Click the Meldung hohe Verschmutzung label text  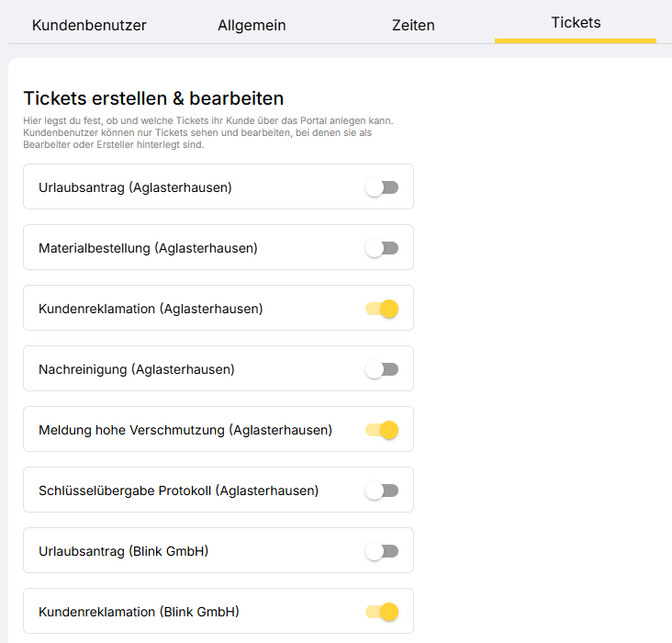tap(185, 430)
